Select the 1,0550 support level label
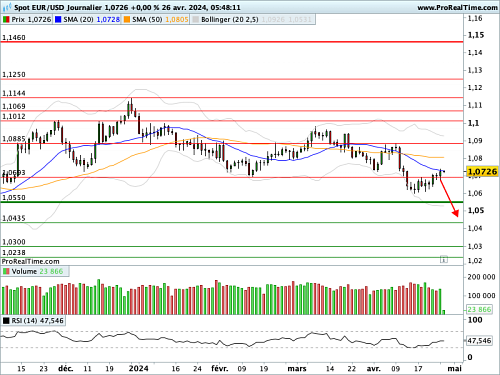This screenshot has width=500, height=375. [14, 198]
